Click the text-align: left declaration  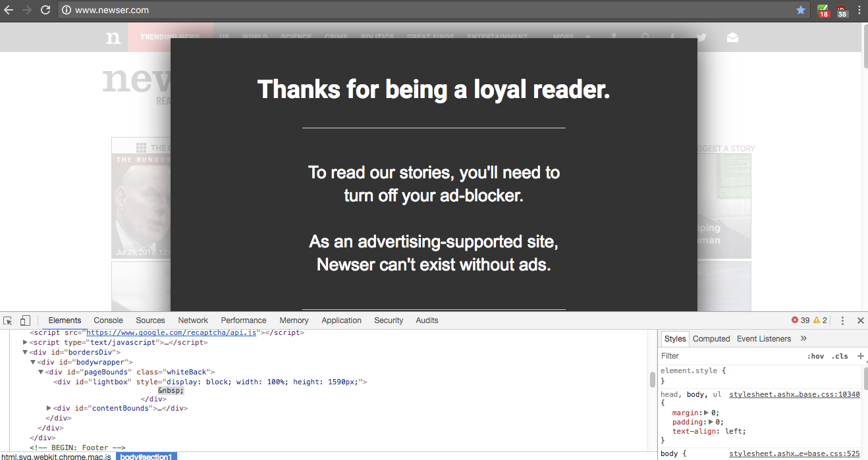(x=709, y=431)
